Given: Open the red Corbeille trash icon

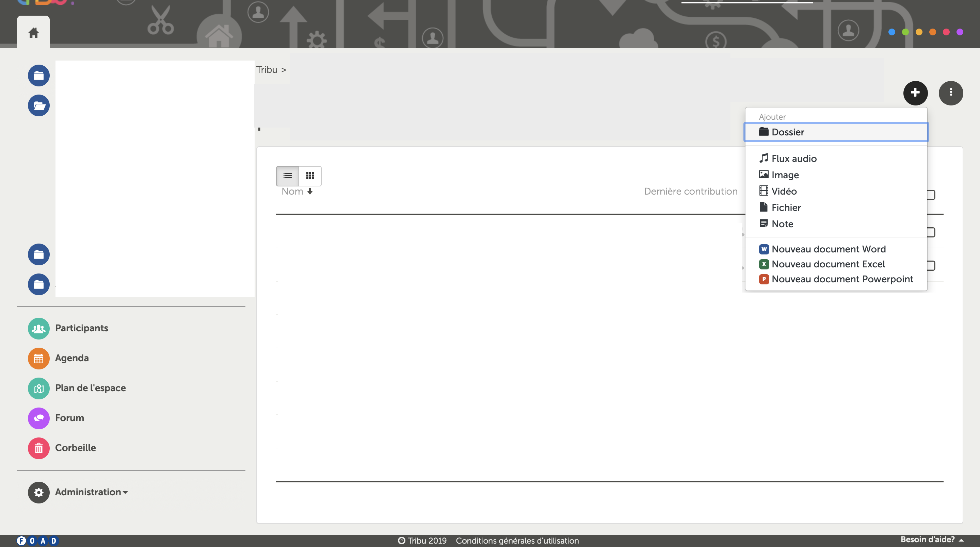Looking at the screenshot, I should pyautogui.click(x=39, y=449).
